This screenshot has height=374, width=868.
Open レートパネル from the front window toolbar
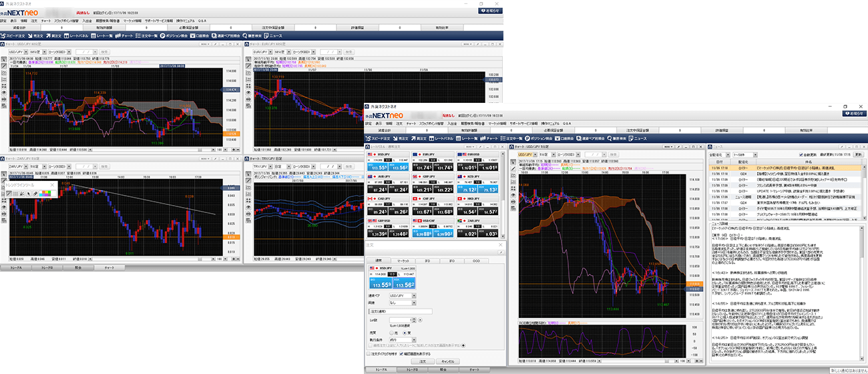pyautogui.click(x=441, y=138)
